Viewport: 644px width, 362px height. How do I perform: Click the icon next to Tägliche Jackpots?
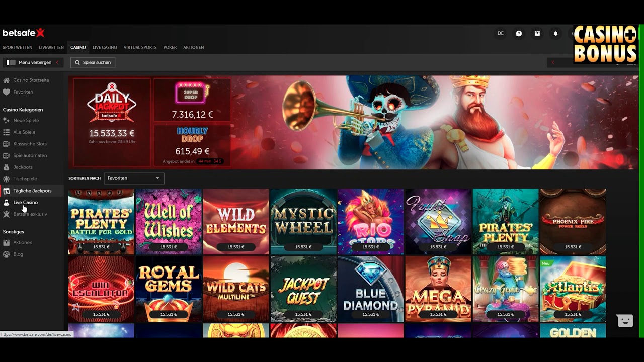point(6,191)
